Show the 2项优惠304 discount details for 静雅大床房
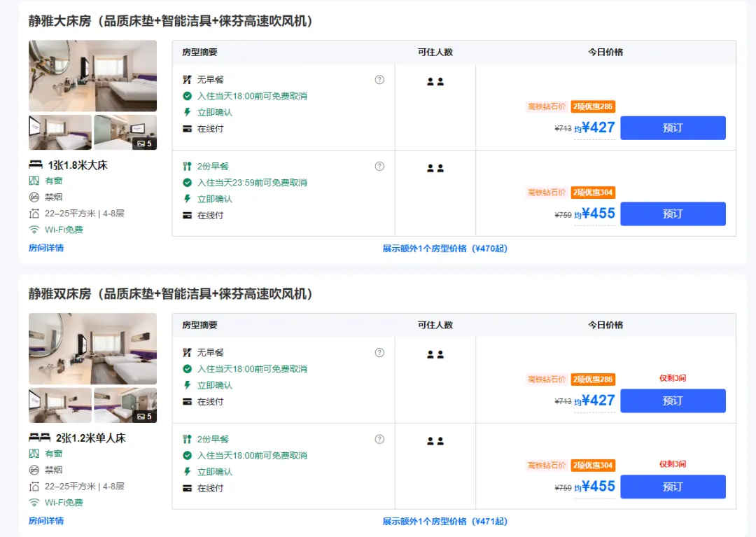Screen dimensions: 756x537 [593, 193]
